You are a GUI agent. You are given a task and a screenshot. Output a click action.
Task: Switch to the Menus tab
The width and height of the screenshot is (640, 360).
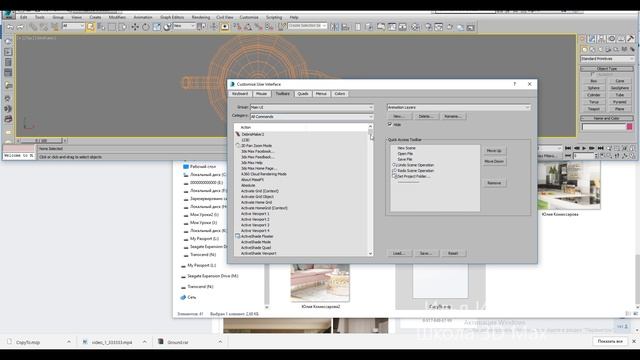(321, 94)
